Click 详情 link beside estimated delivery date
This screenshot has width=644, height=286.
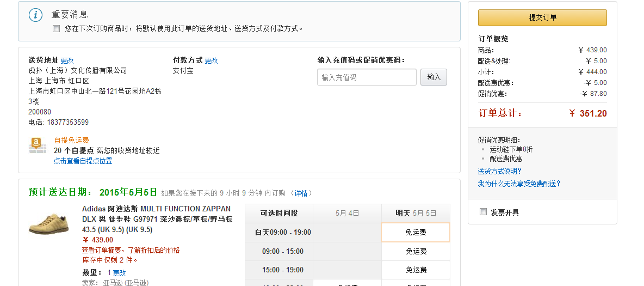(301, 193)
